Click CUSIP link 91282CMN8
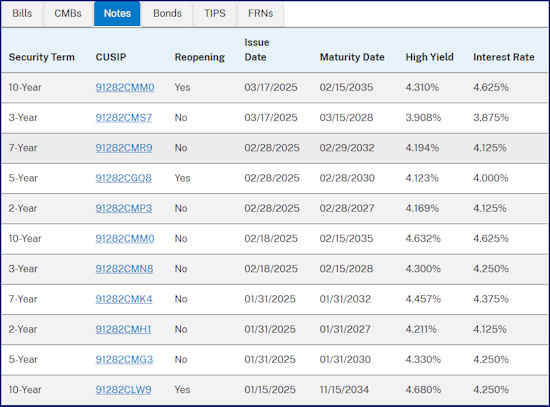Viewport: 550px width, 407px height. pyautogui.click(x=124, y=269)
